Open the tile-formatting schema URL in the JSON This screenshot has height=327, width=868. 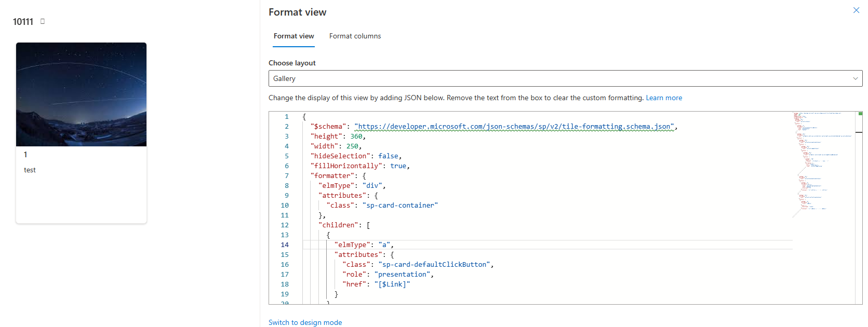514,126
